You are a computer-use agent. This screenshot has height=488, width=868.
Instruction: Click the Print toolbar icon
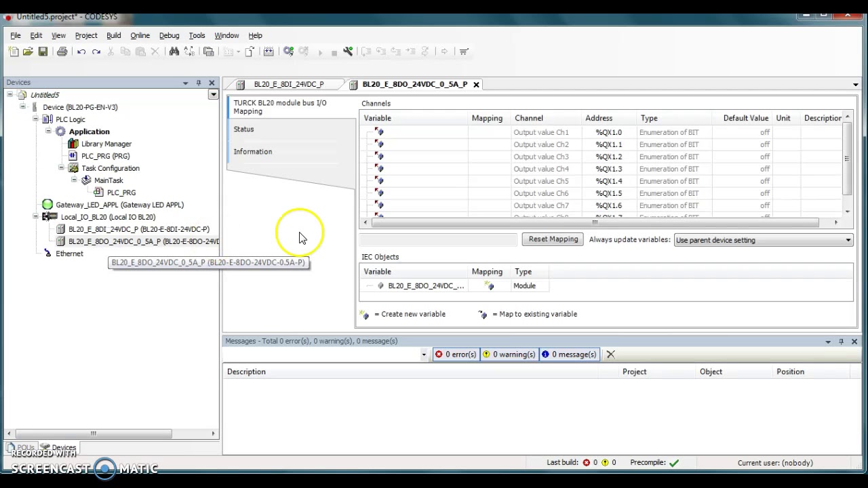(62, 52)
